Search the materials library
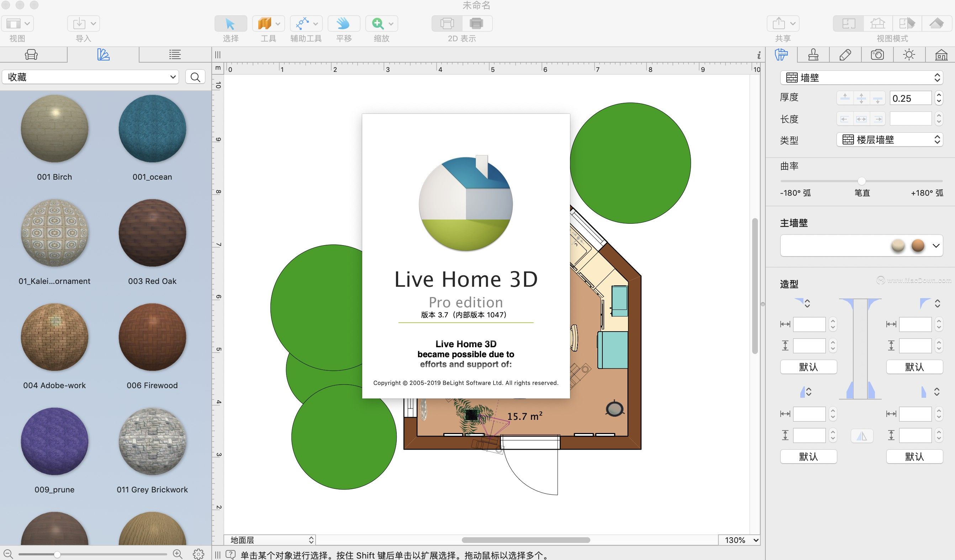Screen dimensions: 955x560 195,77
